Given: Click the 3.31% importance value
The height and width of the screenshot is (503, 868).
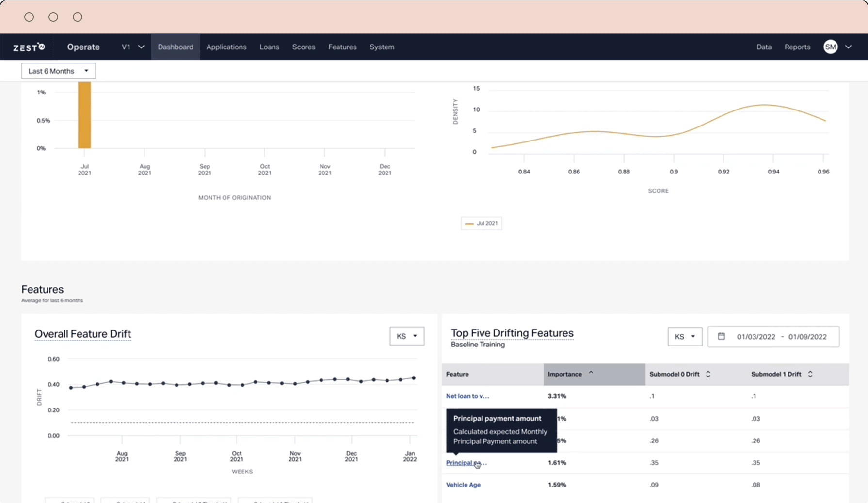Looking at the screenshot, I should [x=557, y=396].
